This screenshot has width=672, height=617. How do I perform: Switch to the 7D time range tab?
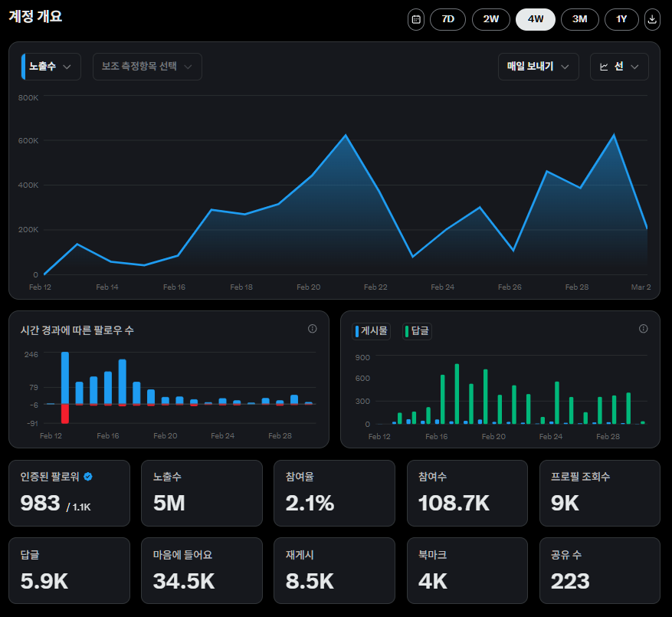click(447, 19)
